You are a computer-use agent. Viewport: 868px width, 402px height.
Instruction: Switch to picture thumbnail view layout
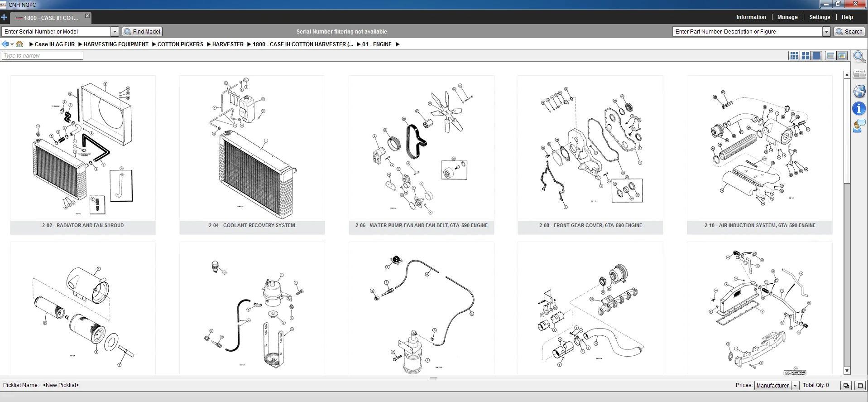pyautogui.click(x=842, y=56)
